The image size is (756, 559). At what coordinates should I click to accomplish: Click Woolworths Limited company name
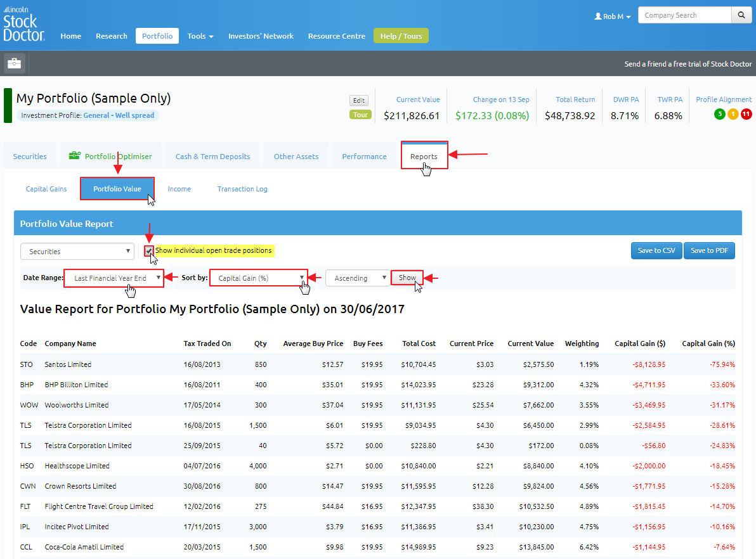point(77,405)
